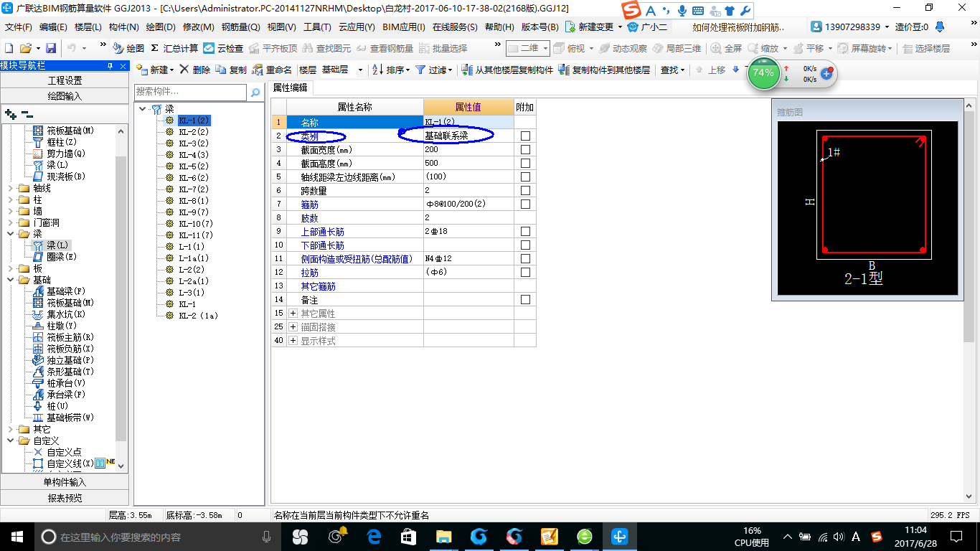Click 全屏 full screen icon
980x551 pixels.
(716, 48)
